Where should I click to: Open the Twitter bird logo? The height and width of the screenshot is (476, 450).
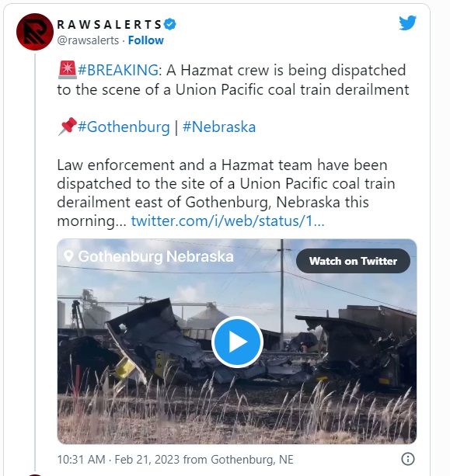pos(407,23)
